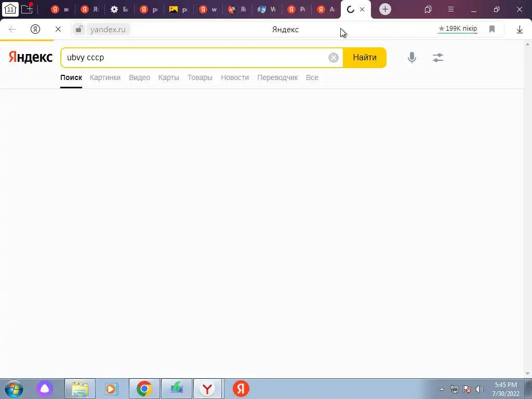This screenshot has height=399, width=532.
Task: Click the new tab group icon with red dot
Action: (x=27, y=9)
